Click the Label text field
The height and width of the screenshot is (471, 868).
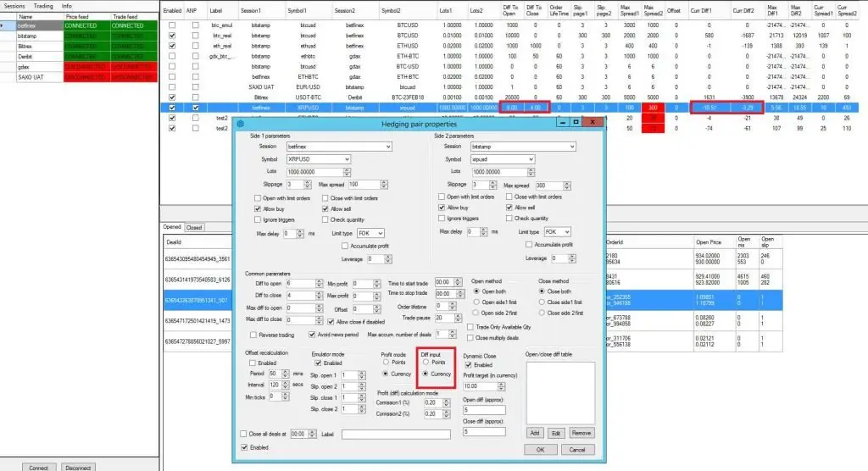coord(396,435)
